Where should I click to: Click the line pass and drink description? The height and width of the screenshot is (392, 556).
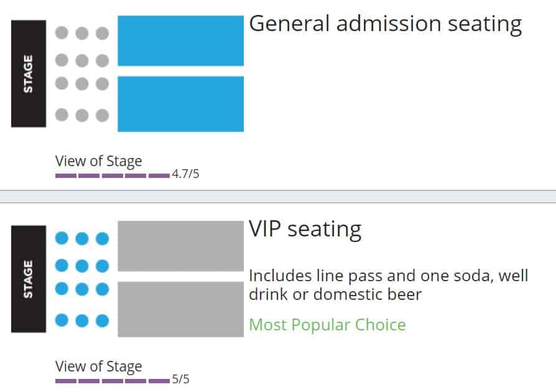[389, 285]
